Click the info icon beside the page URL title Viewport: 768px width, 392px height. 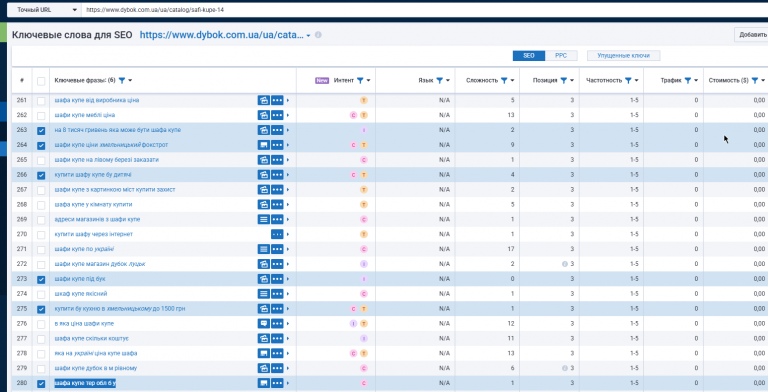tap(318, 35)
